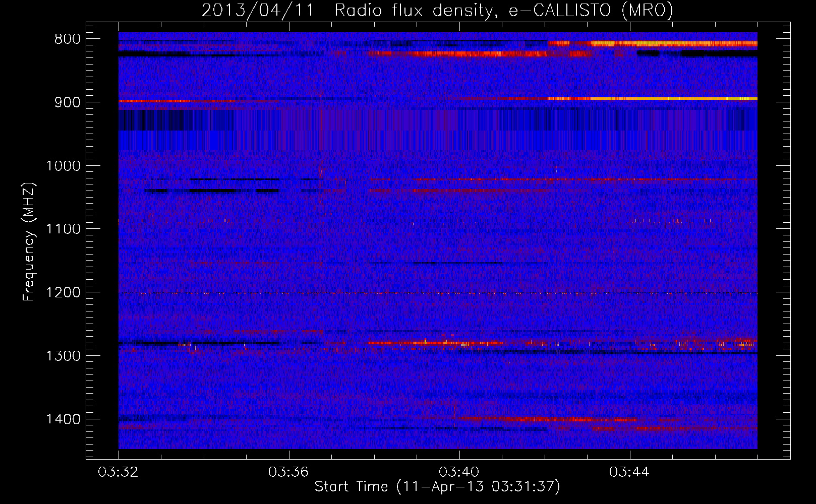The width and height of the screenshot is (816, 504).
Task: Click the 1000 frequency tick label
Action: (x=63, y=166)
